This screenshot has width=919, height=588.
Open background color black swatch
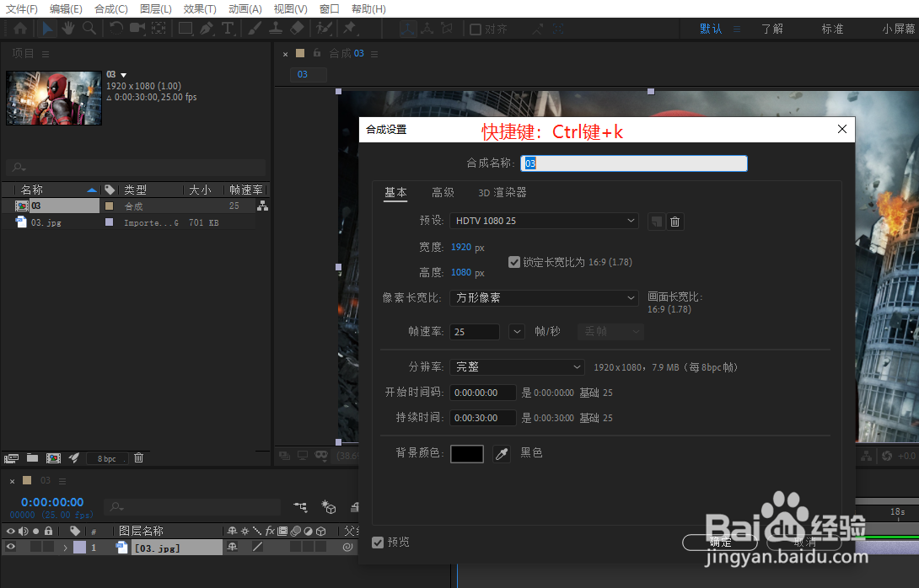[466, 454]
